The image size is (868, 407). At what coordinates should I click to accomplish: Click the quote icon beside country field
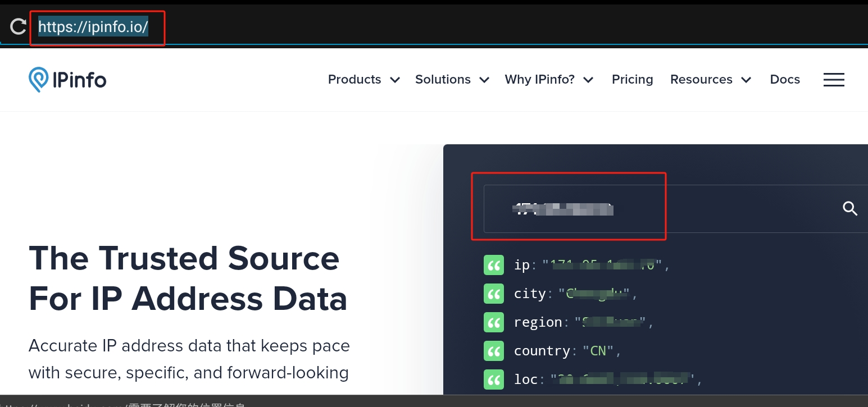(x=494, y=351)
